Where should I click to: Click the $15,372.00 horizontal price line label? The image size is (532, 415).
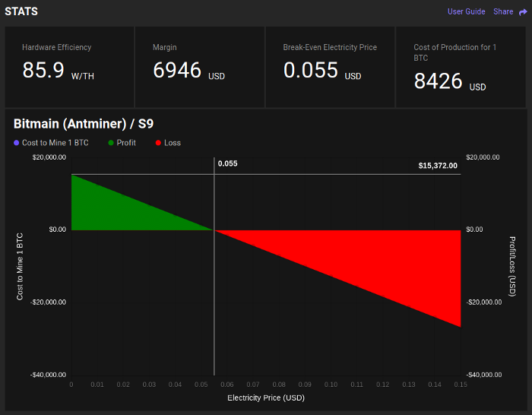click(x=438, y=166)
